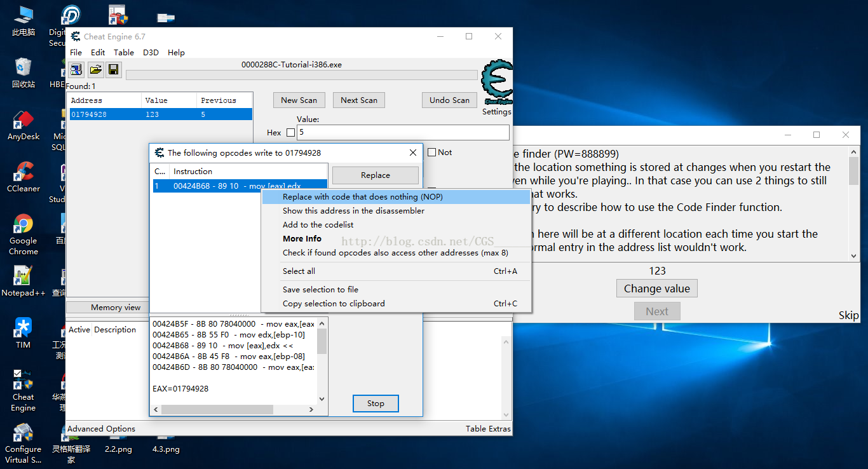Viewport: 868px width, 469px height.
Task: Click the open file folder icon
Action: click(95, 70)
